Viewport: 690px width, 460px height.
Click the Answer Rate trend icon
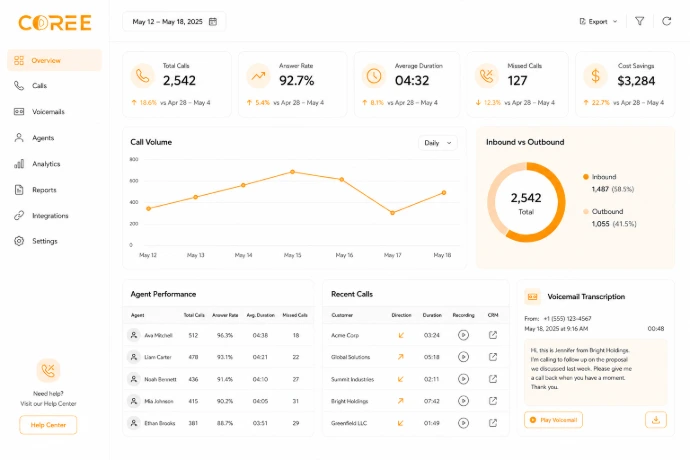click(258, 76)
